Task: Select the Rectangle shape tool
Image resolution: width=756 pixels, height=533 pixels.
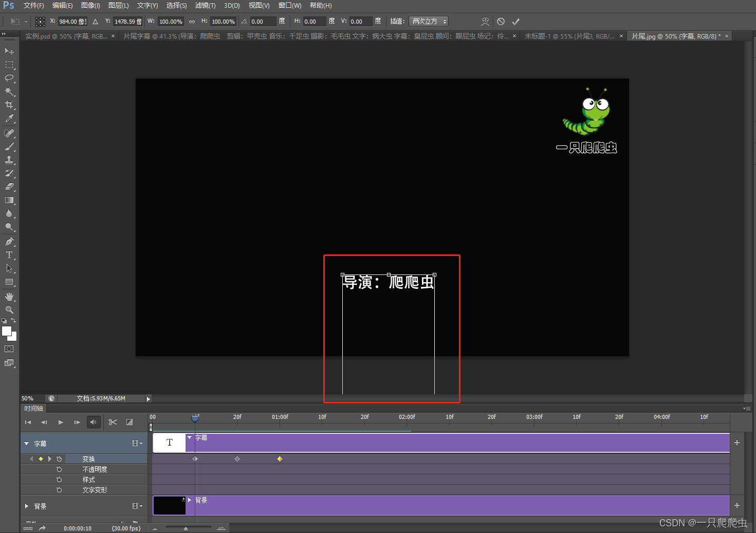Action: (9, 282)
